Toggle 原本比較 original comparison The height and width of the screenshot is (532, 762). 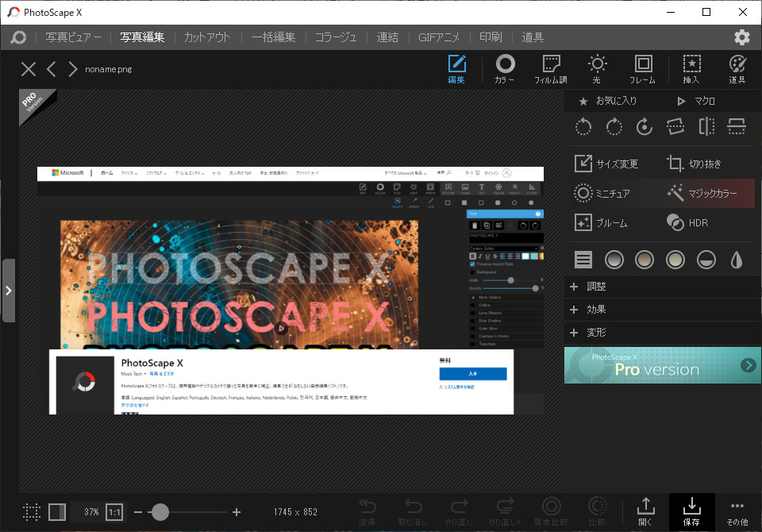551,511
